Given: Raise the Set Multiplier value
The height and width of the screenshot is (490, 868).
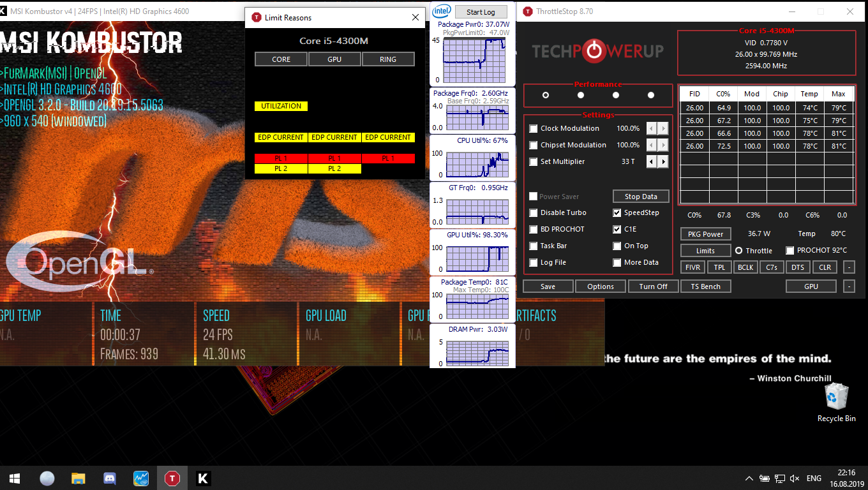Looking at the screenshot, I should point(663,161).
